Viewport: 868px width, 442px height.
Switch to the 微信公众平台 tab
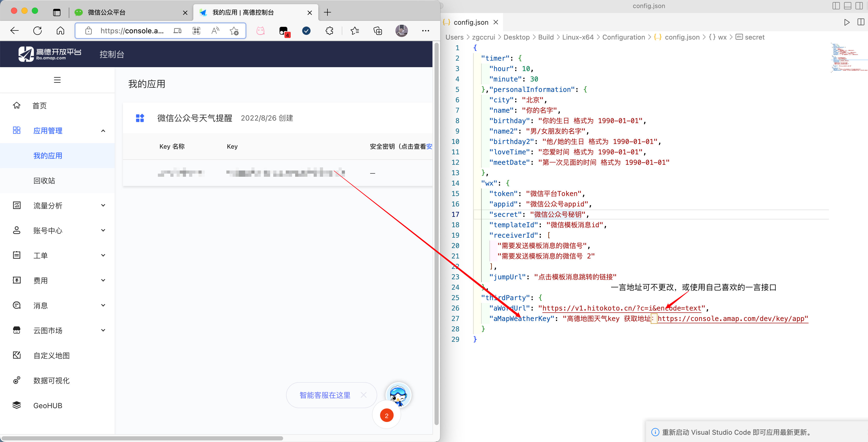131,12
